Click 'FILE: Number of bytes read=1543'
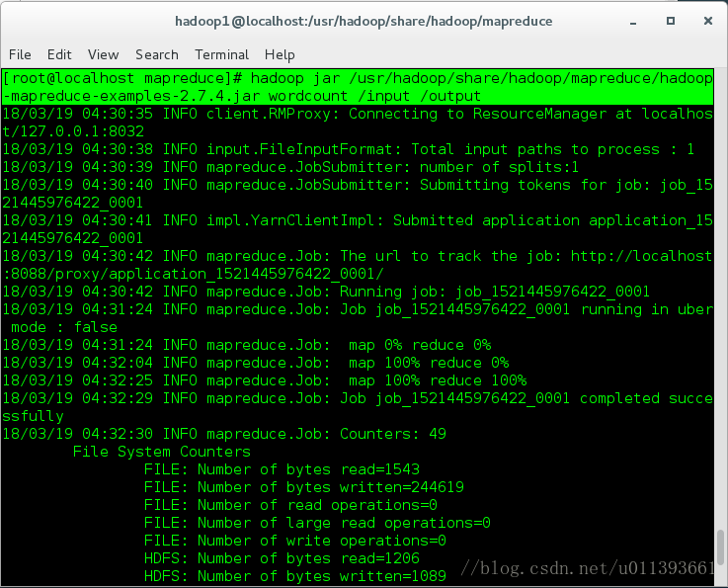 (282, 469)
